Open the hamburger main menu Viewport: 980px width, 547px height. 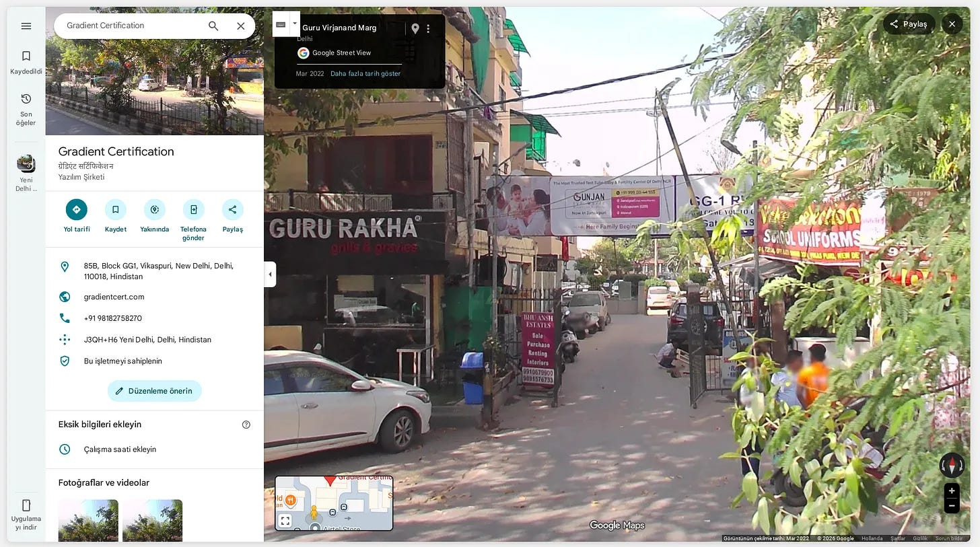(x=26, y=26)
